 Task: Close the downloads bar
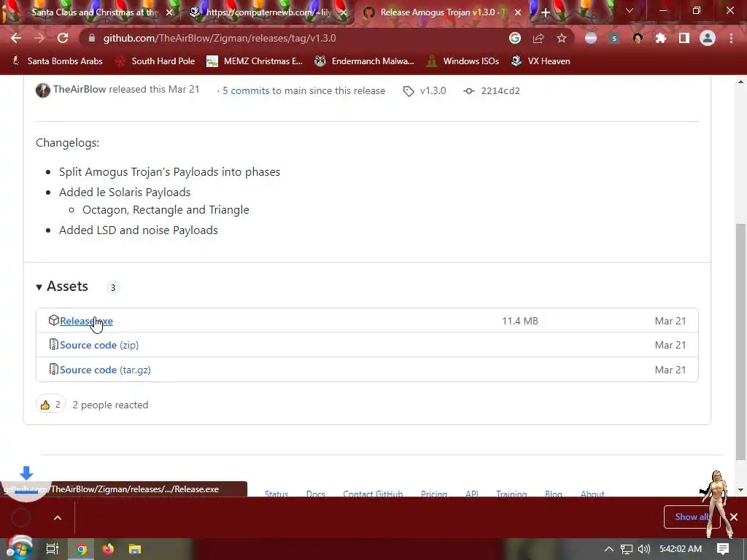pos(734,517)
